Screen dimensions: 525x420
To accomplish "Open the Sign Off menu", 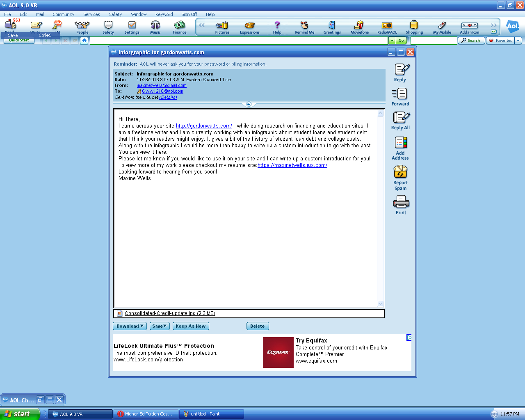I will point(189,14).
